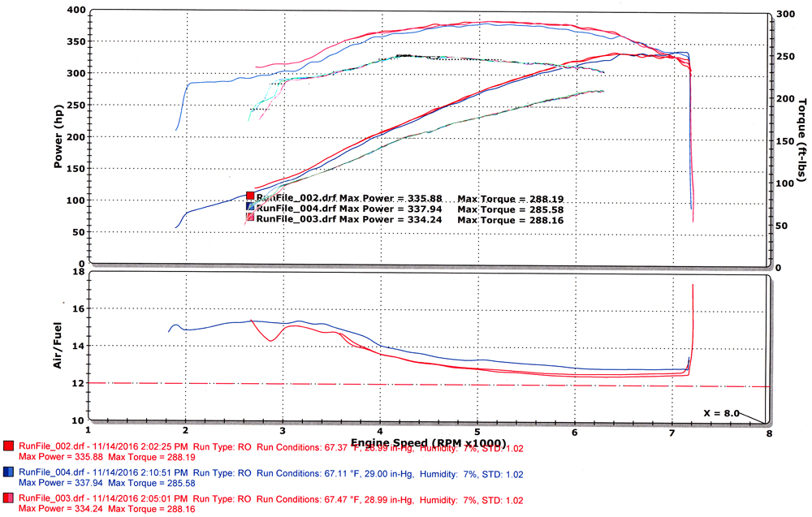
Task: Expand the lower Air/Fuel graph panel
Action: coord(430,345)
